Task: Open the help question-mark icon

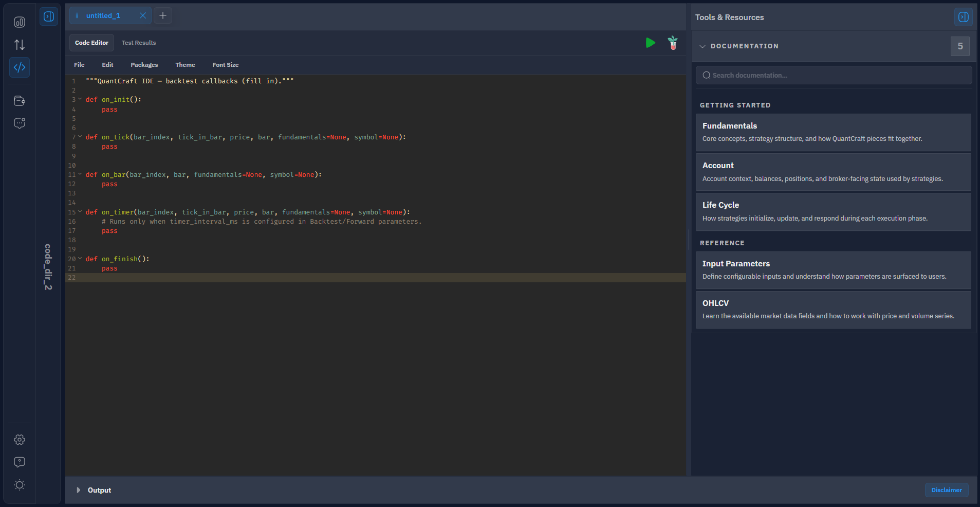Action: pyautogui.click(x=20, y=462)
